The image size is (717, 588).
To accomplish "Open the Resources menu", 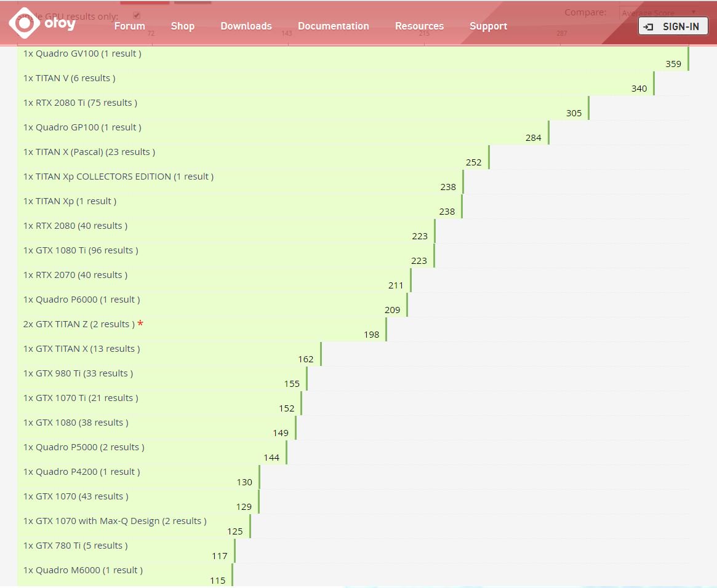I will [419, 26].
